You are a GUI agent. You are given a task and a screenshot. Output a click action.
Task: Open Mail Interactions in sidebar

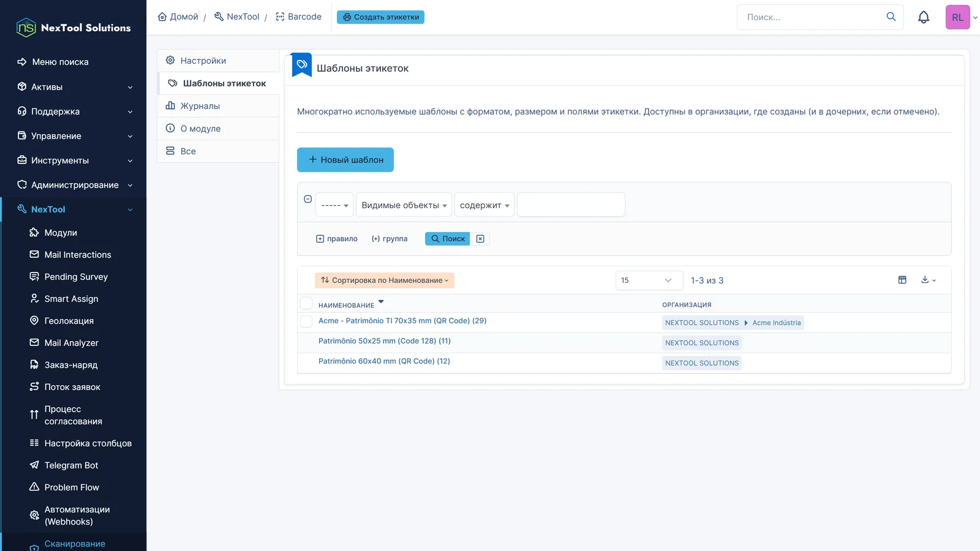click(x=78, y=255)
